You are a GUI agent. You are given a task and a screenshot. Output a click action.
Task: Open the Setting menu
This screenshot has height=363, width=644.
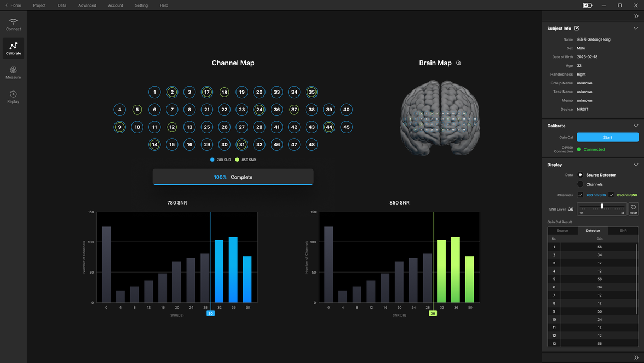[141, 5]
